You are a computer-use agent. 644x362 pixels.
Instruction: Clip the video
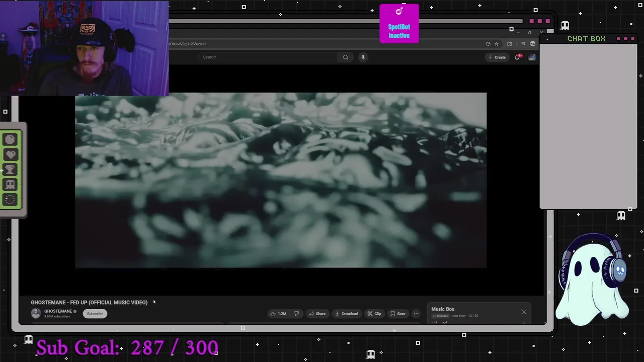tap(374, 314)
